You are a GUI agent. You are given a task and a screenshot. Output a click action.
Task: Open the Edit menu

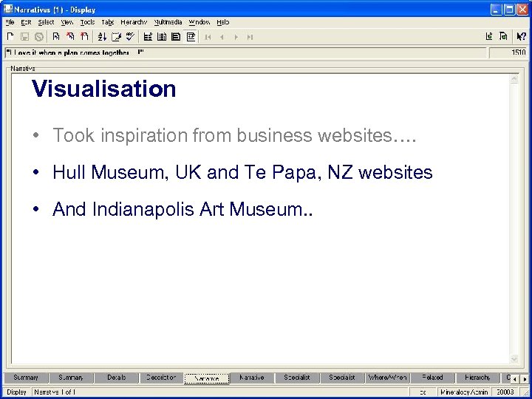point(26,22)
